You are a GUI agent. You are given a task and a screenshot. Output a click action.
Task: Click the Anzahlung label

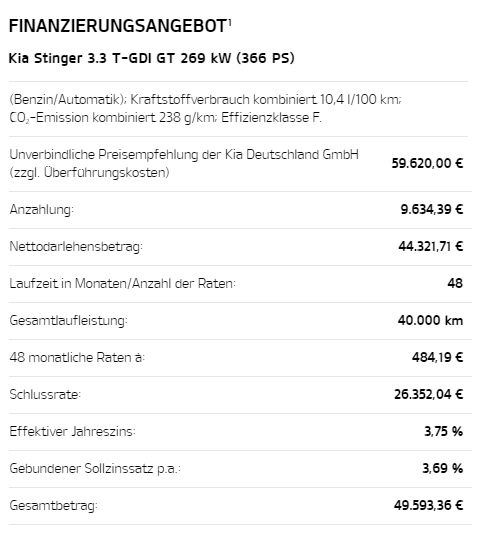point(41,209)
